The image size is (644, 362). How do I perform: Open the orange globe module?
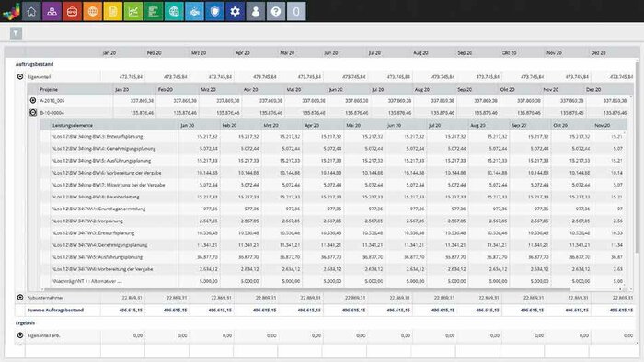click(x=92, y=11)
